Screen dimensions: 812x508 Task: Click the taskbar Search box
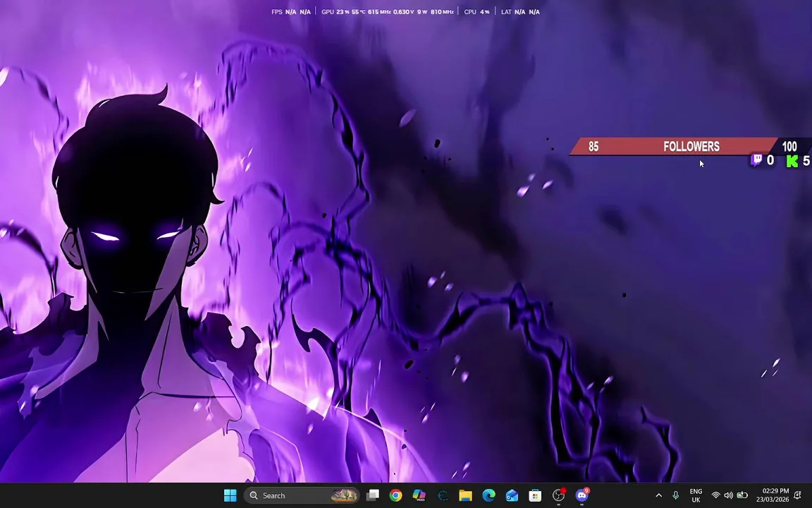[302, 495]
